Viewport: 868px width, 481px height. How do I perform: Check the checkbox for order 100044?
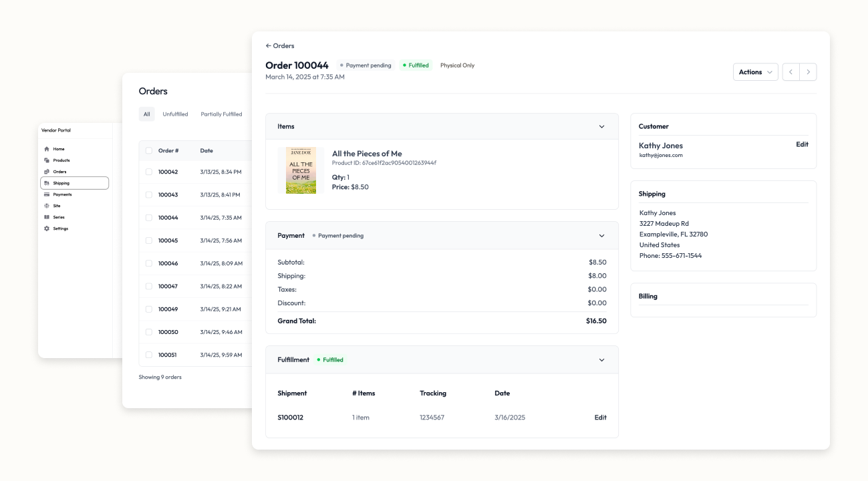click(x=148, y=217)
